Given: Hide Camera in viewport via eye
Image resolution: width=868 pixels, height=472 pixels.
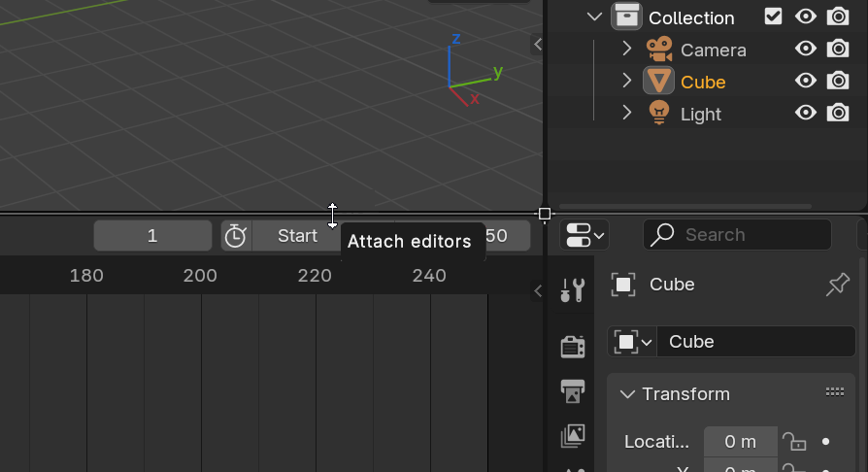Looking at the screenshot, I should tap(806, 49).
